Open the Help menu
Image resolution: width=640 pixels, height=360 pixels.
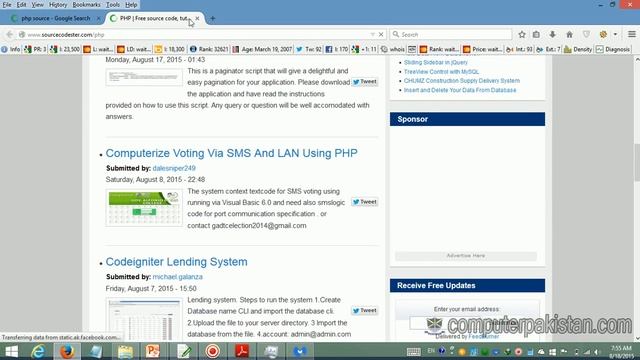[x=131, y=5]
